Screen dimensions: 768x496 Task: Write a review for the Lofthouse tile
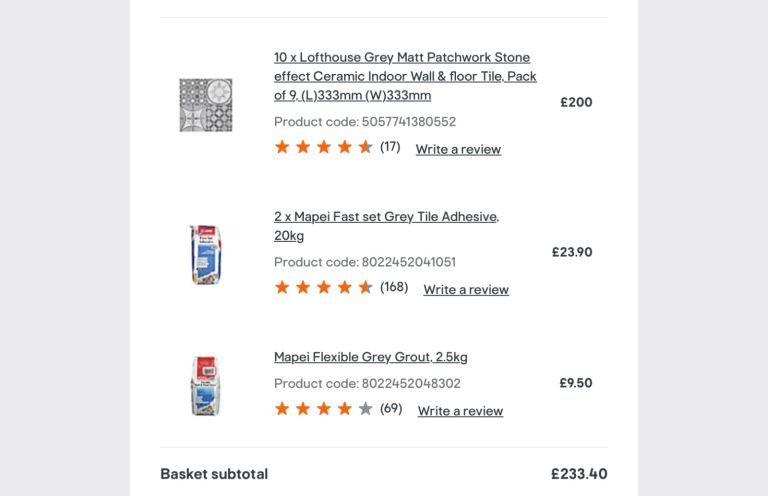pyautogui.click(x=458, y=149)
